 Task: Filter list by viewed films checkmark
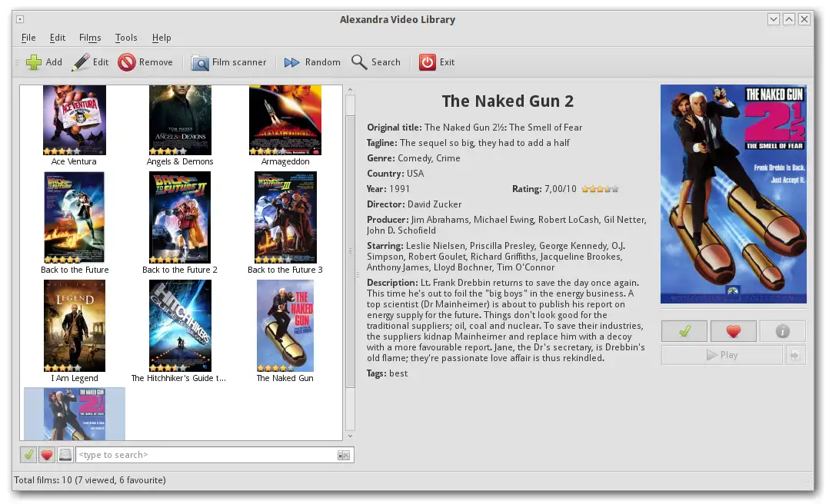point(28,455)
